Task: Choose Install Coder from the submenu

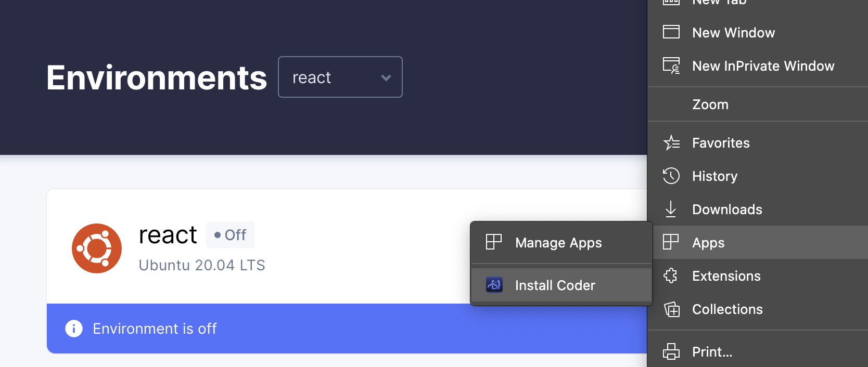Action: coord(561,285)
